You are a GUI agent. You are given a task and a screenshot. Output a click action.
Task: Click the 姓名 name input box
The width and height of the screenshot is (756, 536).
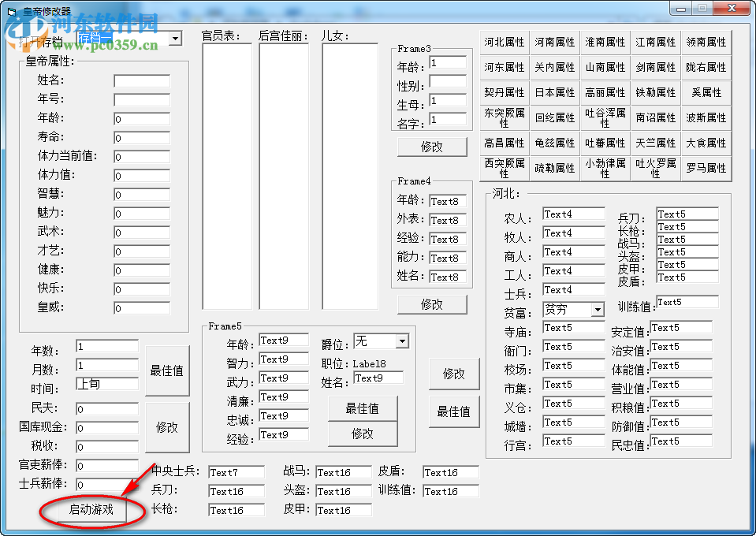pyautogui.click(x=143, y=80)
